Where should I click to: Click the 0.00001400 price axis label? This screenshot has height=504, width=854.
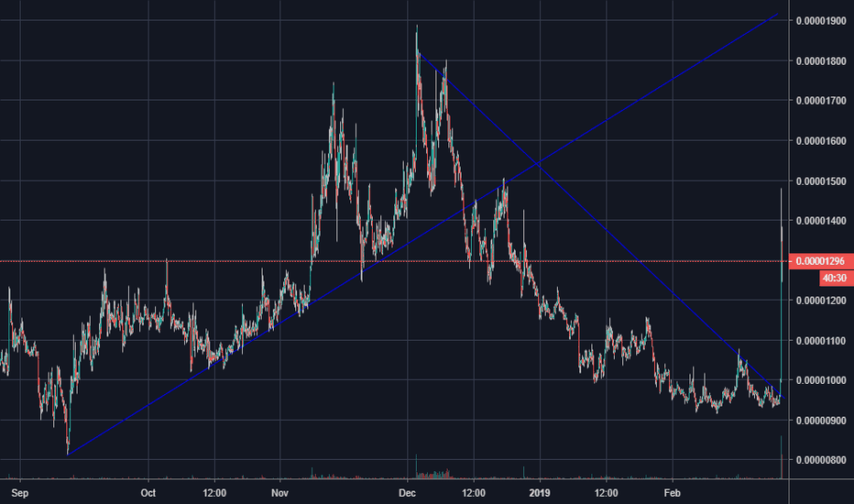821,221
